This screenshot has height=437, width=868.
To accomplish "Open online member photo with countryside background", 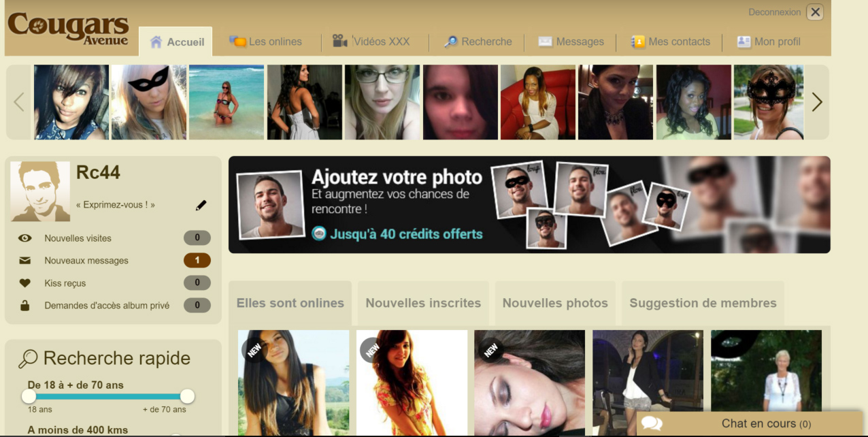I will point(294,383).
